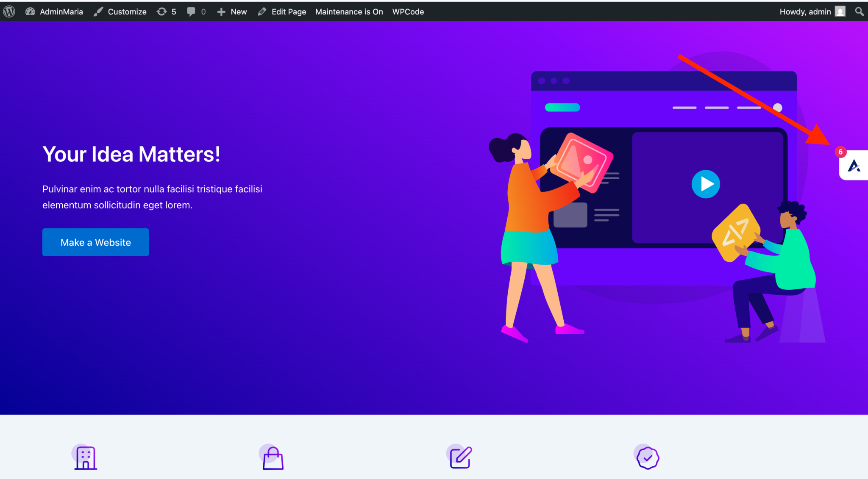Image resolution: width=868 pixels, height=479 pixels.
Task: Click the building icon in features row
Action: [x=85, y=457]
